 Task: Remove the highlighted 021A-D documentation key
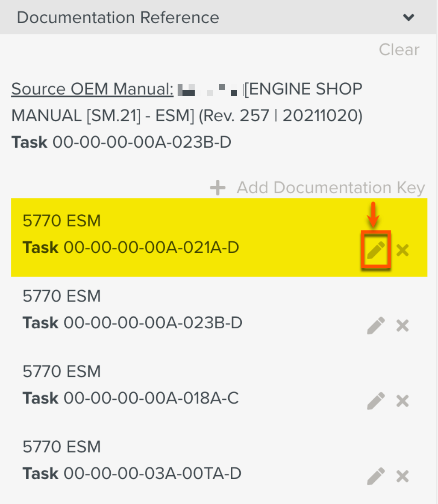(x=402, y=250)
